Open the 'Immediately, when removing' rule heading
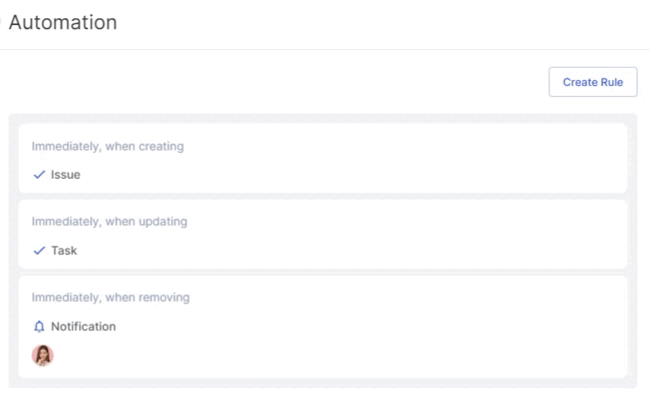This screenshot has height=412, width=650. [x=111, y=297]
